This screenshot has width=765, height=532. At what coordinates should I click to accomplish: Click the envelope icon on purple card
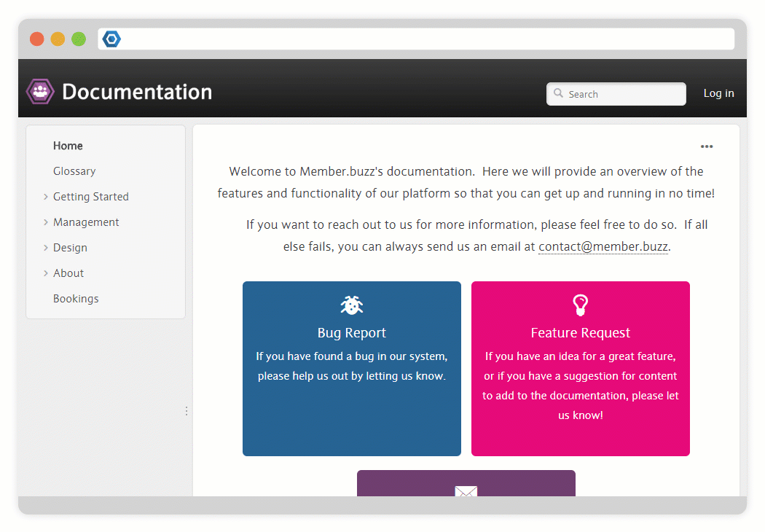(x=466, y=491)
